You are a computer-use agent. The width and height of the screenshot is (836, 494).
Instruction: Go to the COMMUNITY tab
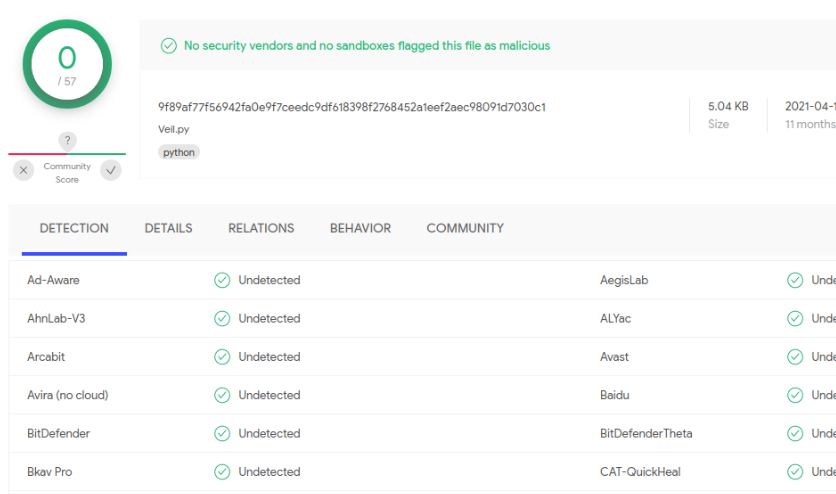(x=465, y=228)
